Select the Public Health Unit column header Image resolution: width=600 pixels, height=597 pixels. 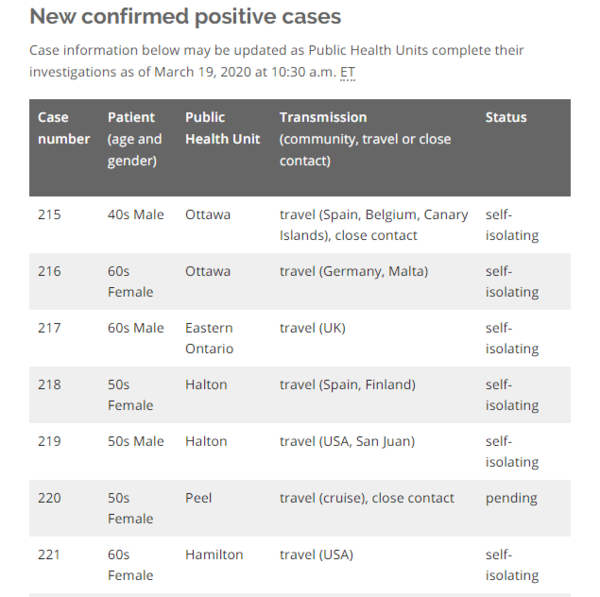point(222,128)
